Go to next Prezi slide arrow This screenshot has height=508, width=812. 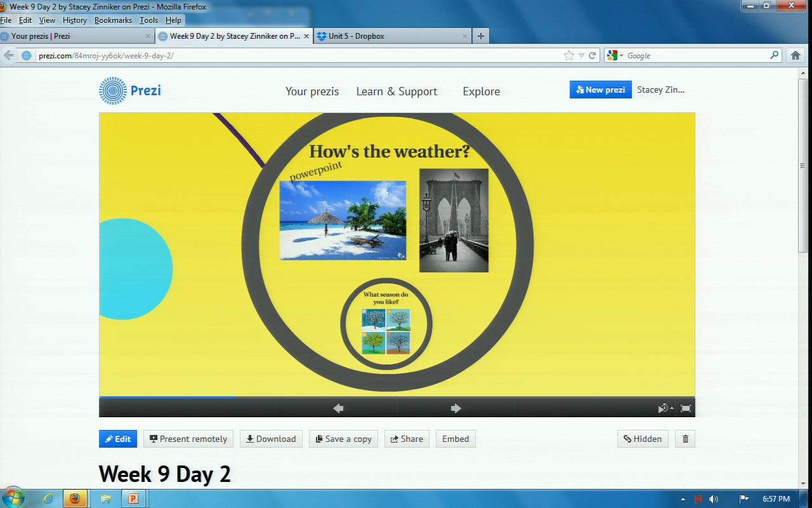pyautogui.click(x=455, y=408)
